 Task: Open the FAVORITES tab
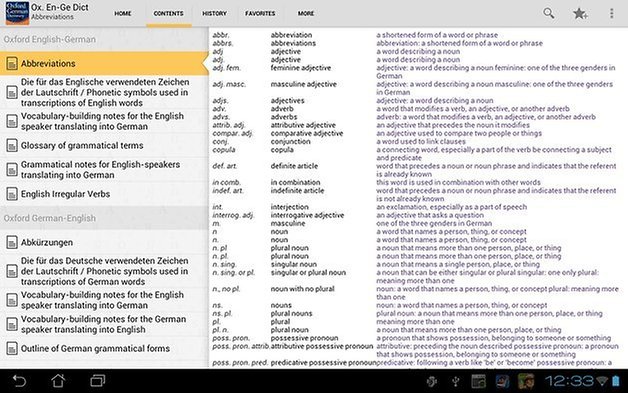[x=260, y=14]
